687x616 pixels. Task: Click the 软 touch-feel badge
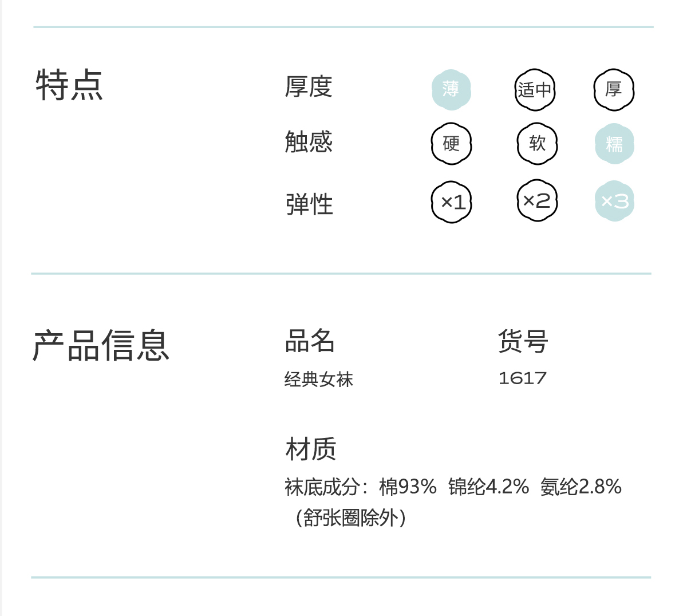click(537, 144)
